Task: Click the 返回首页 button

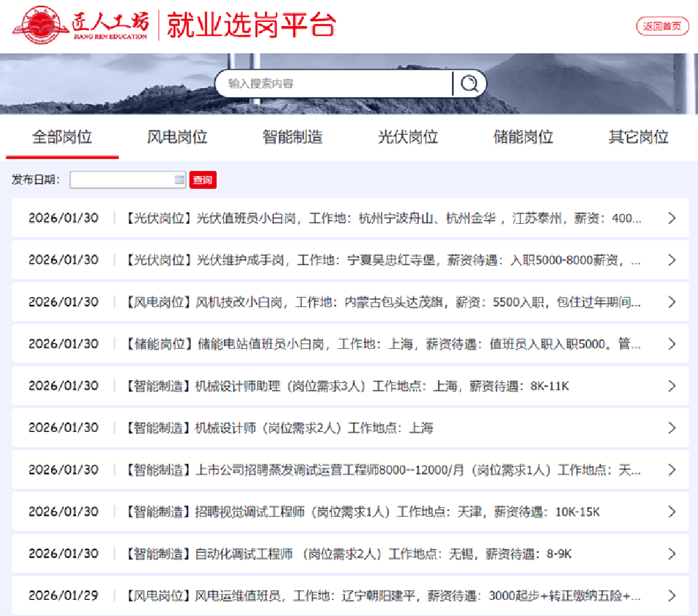Action: point(662,27)
